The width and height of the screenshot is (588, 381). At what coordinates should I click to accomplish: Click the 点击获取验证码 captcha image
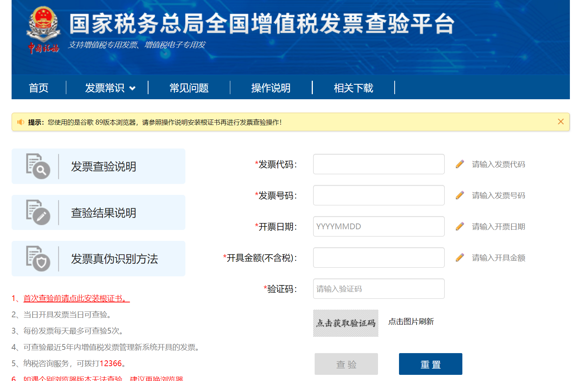point(346,323)
